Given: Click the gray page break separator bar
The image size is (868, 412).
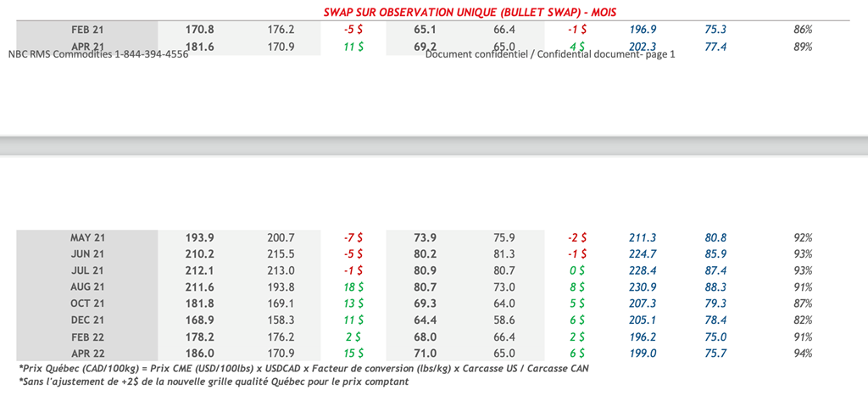Looking at the screenshot, I should coord(434,144).
